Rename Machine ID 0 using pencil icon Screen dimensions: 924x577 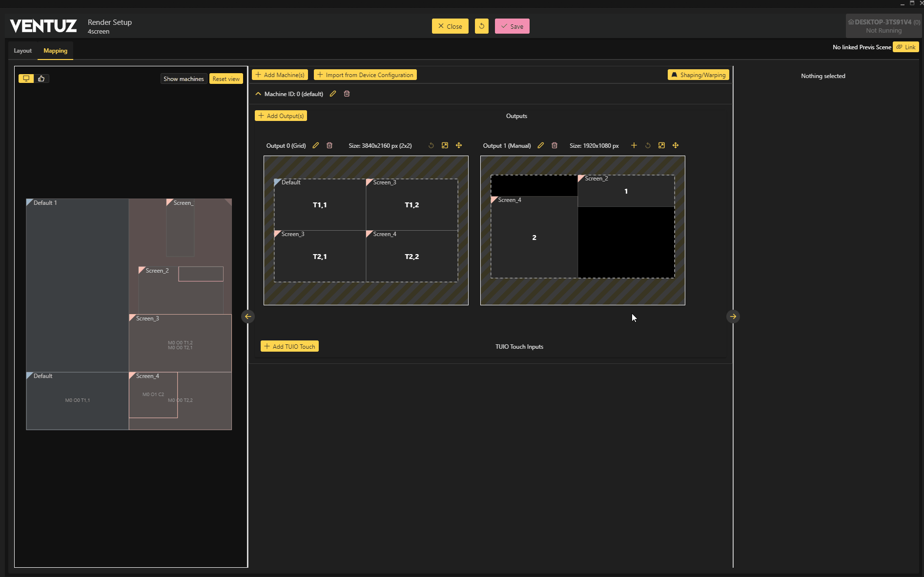tap(333, 94)
